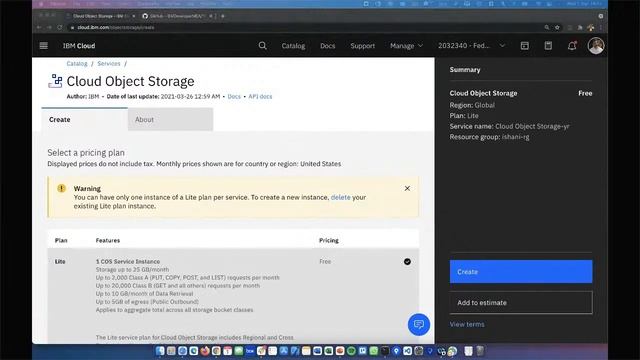The image size is (640, 360).
Task: Click the 'Region: Global' summary line
Action: pyautogui.click(x=472, y=105)
